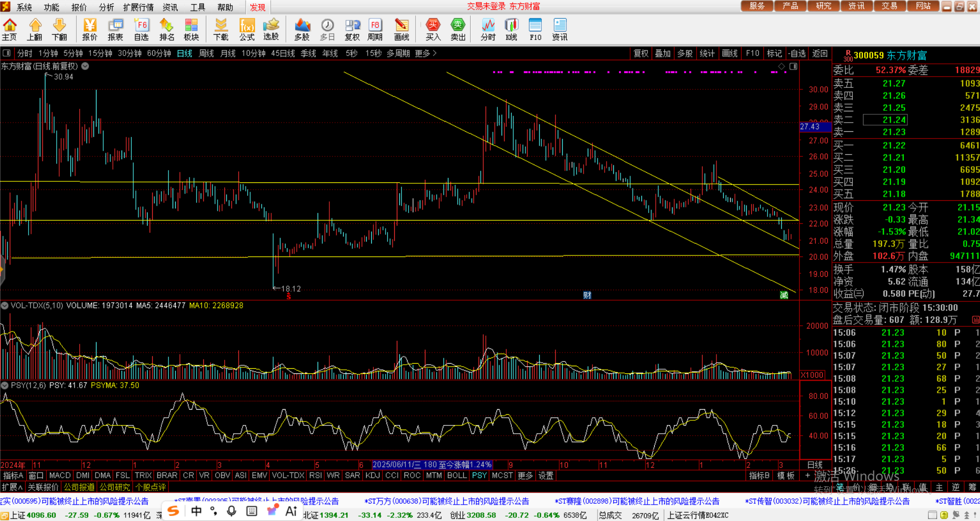Go to previous page with 上翻 icon
Viewport: 980px width, 521px height.
point(35,30)
